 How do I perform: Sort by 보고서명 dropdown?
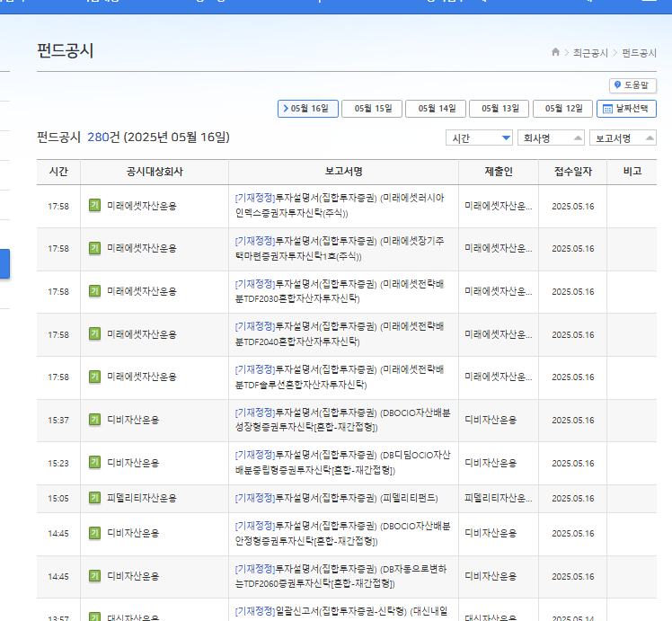(x=623, y=138)
